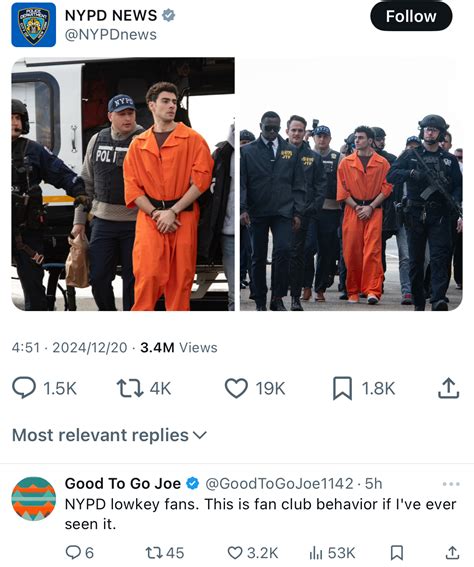Share the main tweet via share icon
Viewport: 474px width, 567px height.
click(449, 388)
